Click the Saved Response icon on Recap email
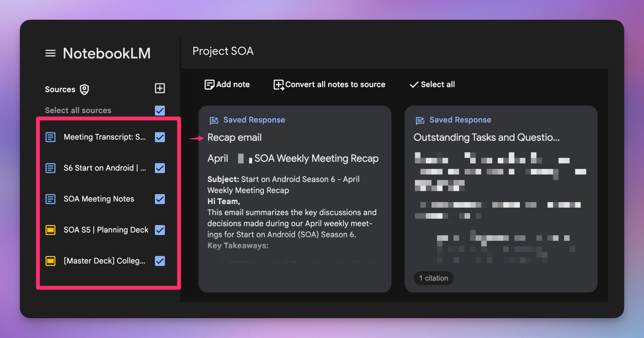644x338 pixels. click(x=214, y=120)
